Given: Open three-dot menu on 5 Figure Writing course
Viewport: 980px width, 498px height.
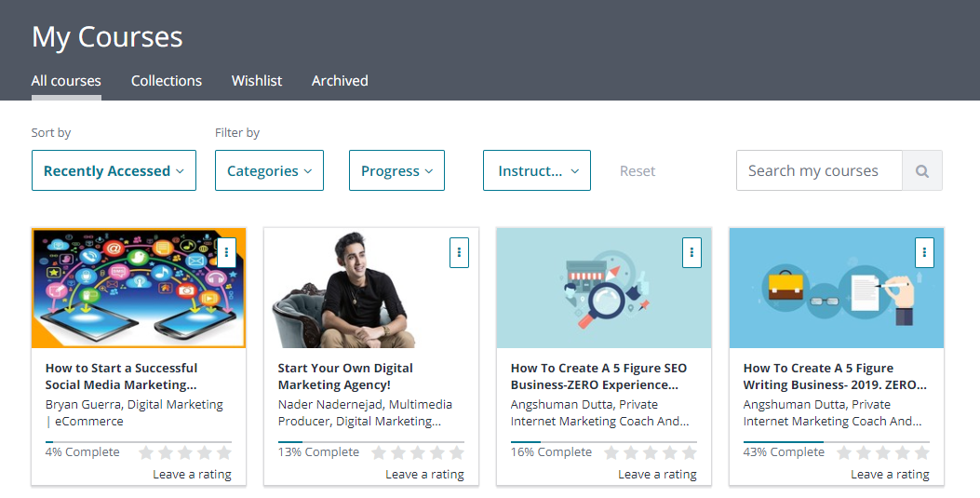Looking at the screenshot, I should [x=924, y=252].
